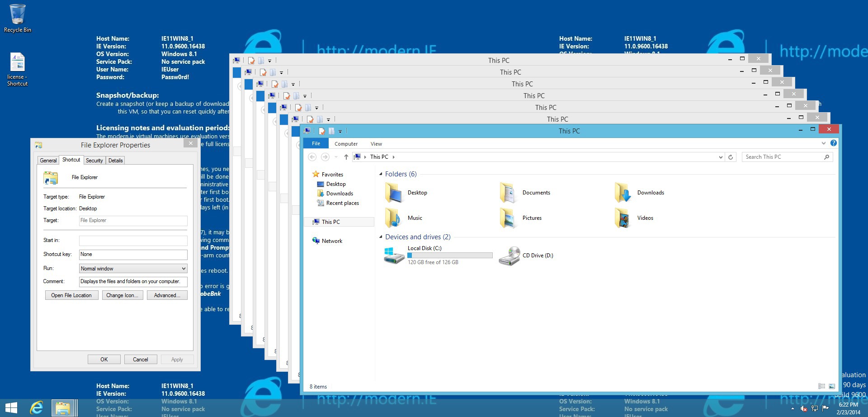The height and width of the screenshot is (417, 868).
Task: Click OK in File Explorer Properties
Action: coord(104,360)
